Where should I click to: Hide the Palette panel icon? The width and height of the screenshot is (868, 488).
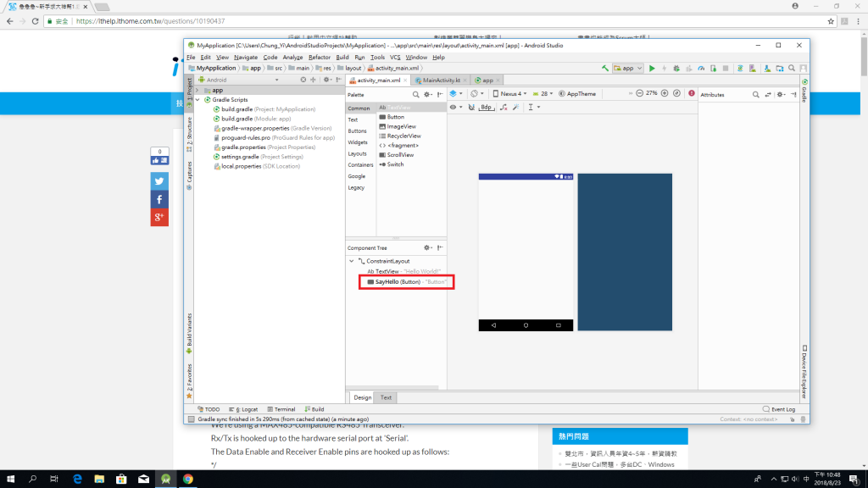pyautogui.click(x=440, y=95)
